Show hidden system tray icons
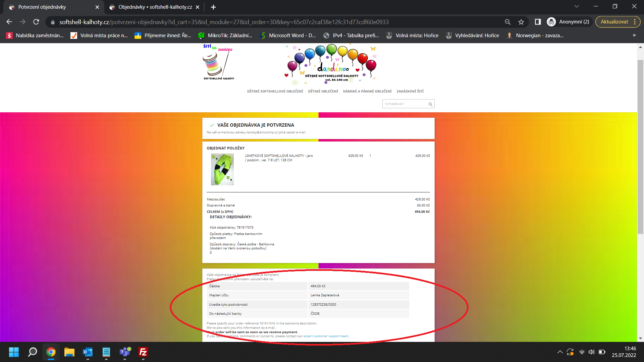This screenshot has height=362, width=644. coord(560,352)
